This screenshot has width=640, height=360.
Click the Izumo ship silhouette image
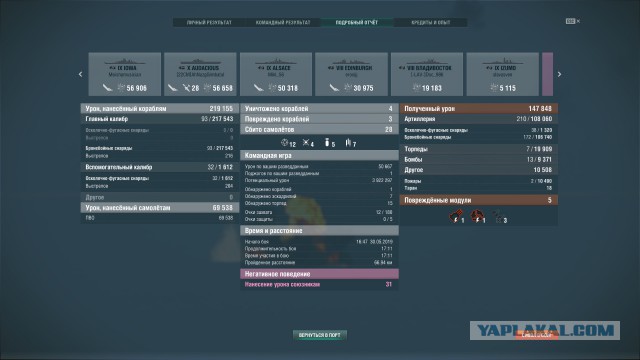pyautogui.click(x=502, y=62)
